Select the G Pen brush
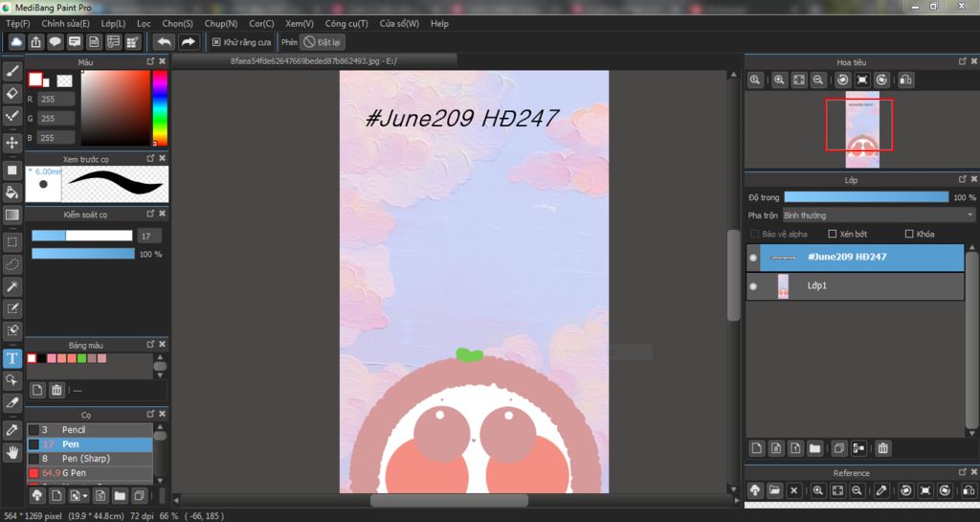This screenshot has width=980, height=522. pos(89,472)
